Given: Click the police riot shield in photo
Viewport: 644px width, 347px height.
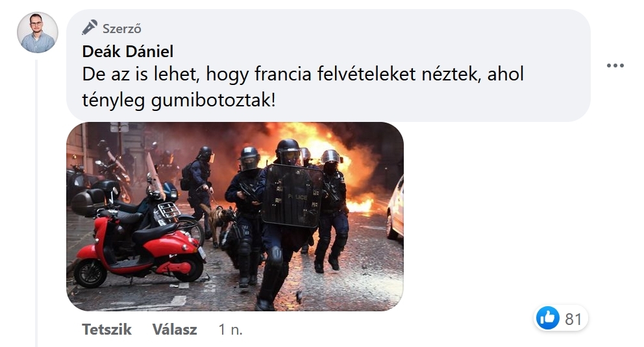Looking at the screenshot, I should point(292,196).
